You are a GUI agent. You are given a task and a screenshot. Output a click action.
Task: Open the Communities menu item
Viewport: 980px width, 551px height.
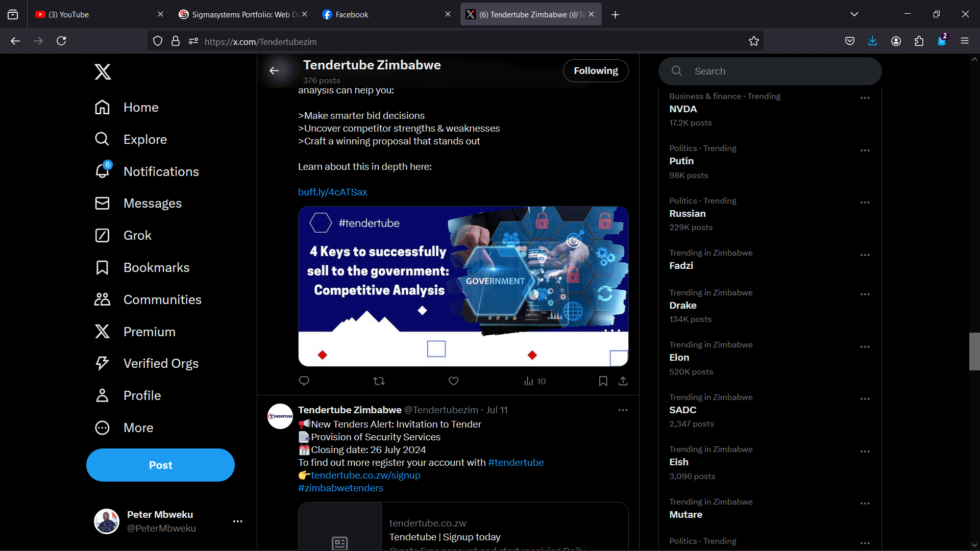coord(162,299)
